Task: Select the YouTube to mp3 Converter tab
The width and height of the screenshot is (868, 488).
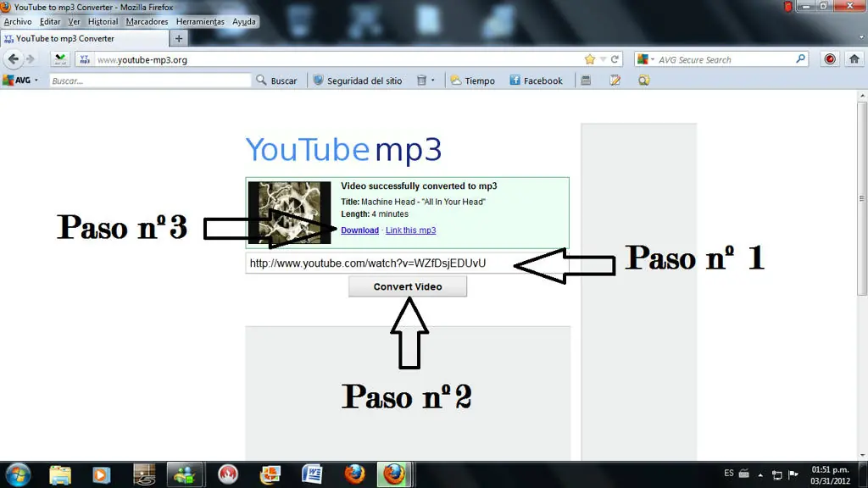Action: pos(84,38)
